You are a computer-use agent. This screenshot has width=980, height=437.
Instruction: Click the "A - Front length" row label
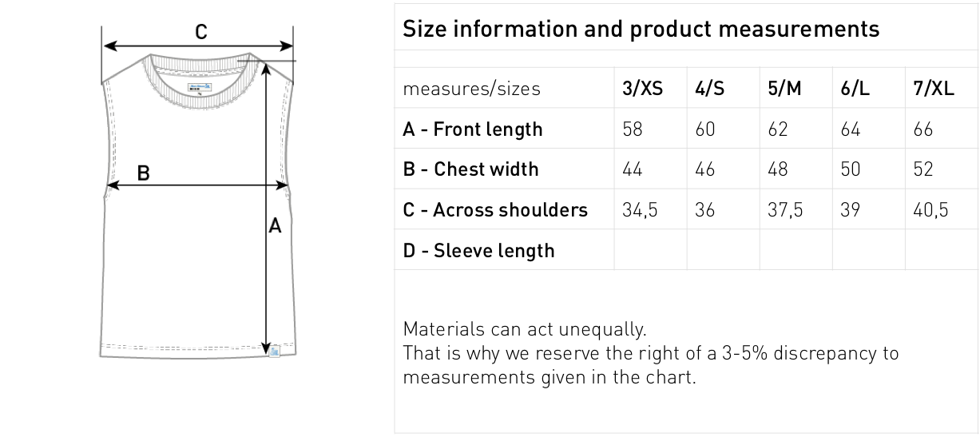(x=472, y=129)
